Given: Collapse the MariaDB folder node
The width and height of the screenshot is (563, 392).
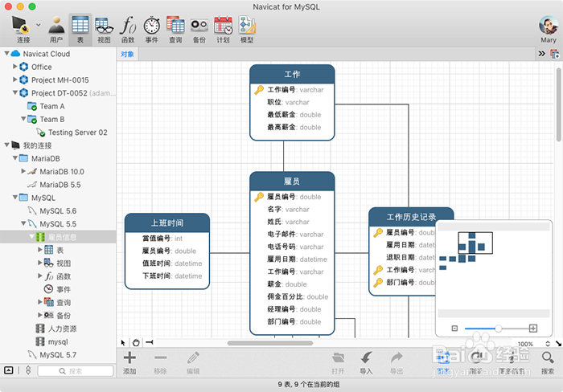Looking at the screenshot, I should 15,157.
